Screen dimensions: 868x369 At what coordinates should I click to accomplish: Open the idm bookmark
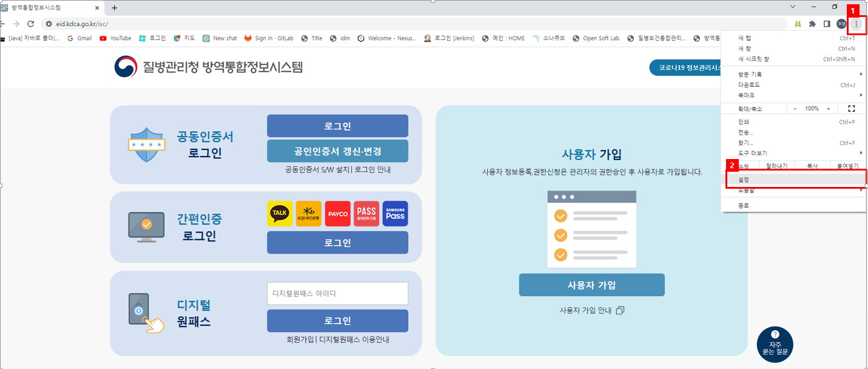340,38
